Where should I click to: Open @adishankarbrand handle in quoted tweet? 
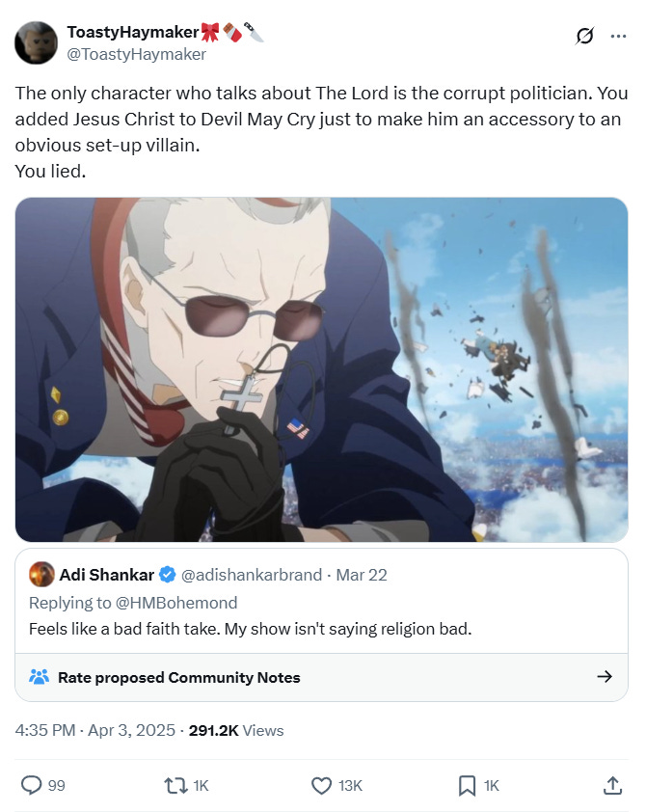[x=251, y=575]
